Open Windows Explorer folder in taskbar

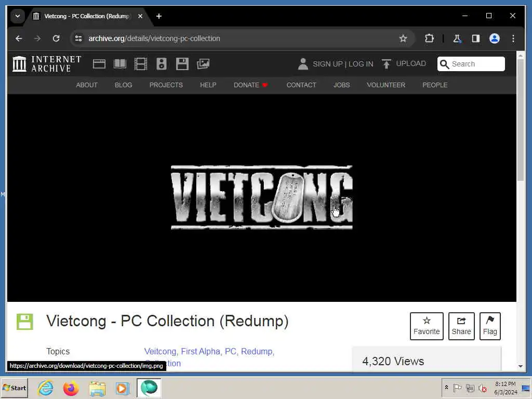pyautogui.click(x=97, y=388)
